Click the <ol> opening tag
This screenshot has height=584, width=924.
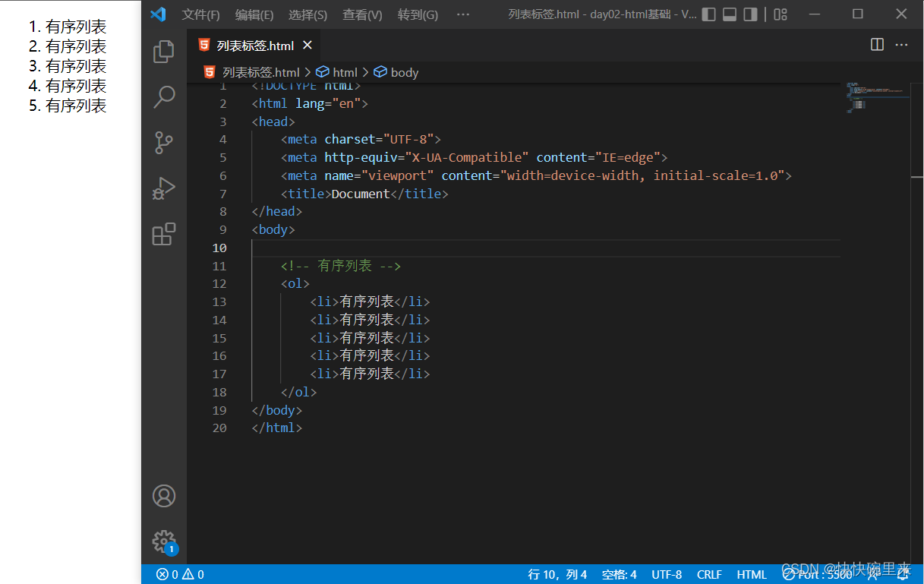(295, 283)
